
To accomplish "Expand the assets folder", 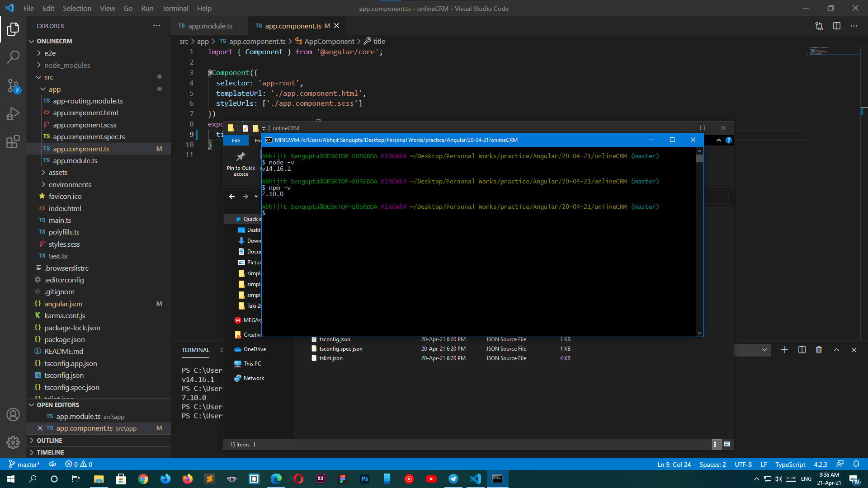I will pyautogui.click(x=58, y=173).
